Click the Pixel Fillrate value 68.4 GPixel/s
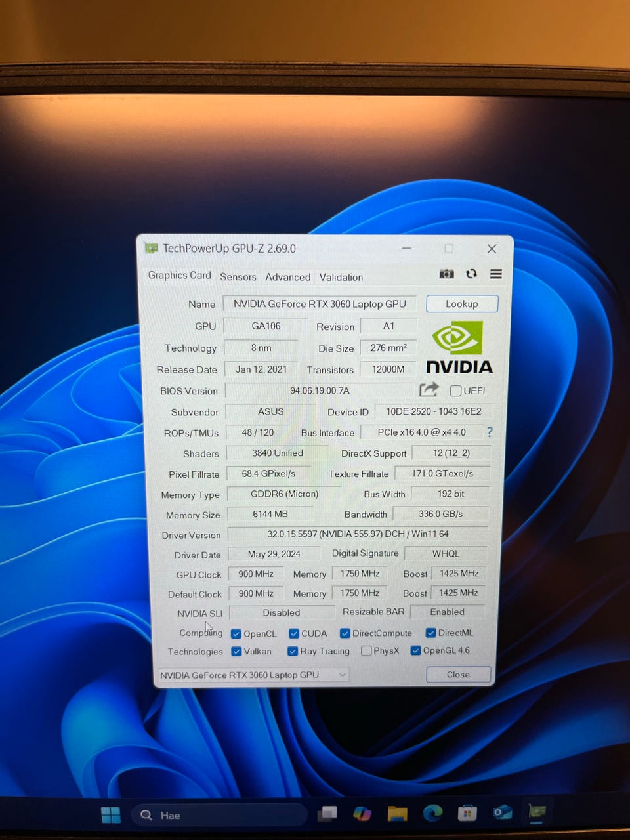 click(x=268, y=473)
